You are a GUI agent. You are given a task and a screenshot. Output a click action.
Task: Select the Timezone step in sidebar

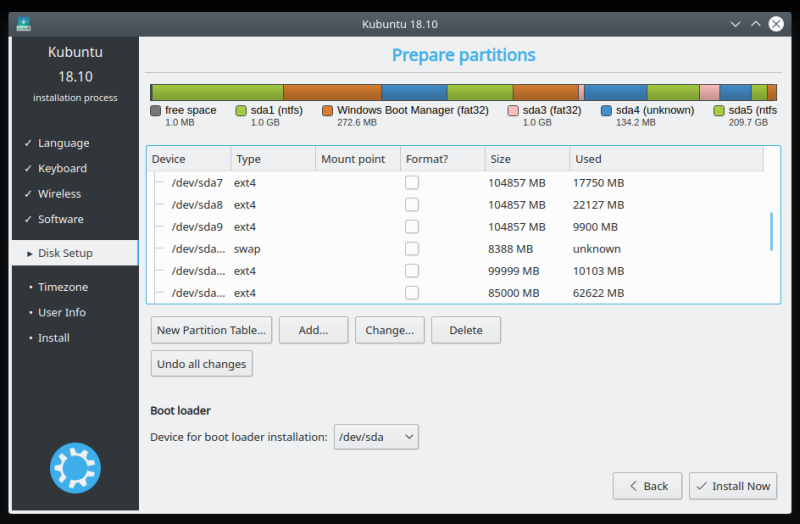pos(63,287)
